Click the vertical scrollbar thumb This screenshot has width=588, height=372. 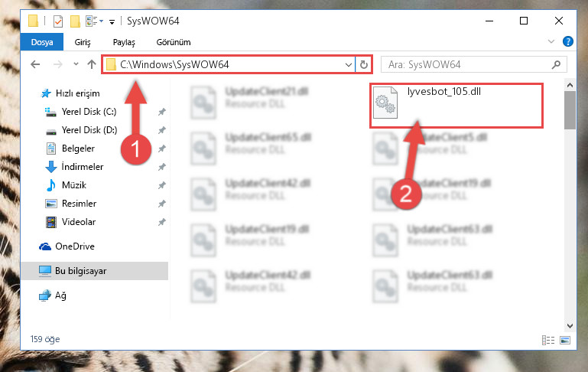(570, 109)
